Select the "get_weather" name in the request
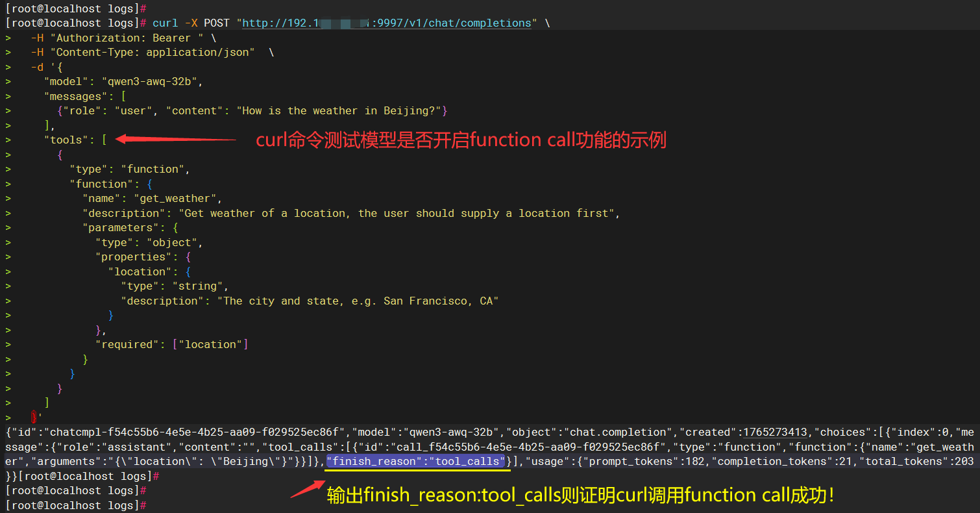980x513 pixels. pyautogui.click(x=175, y=199)
